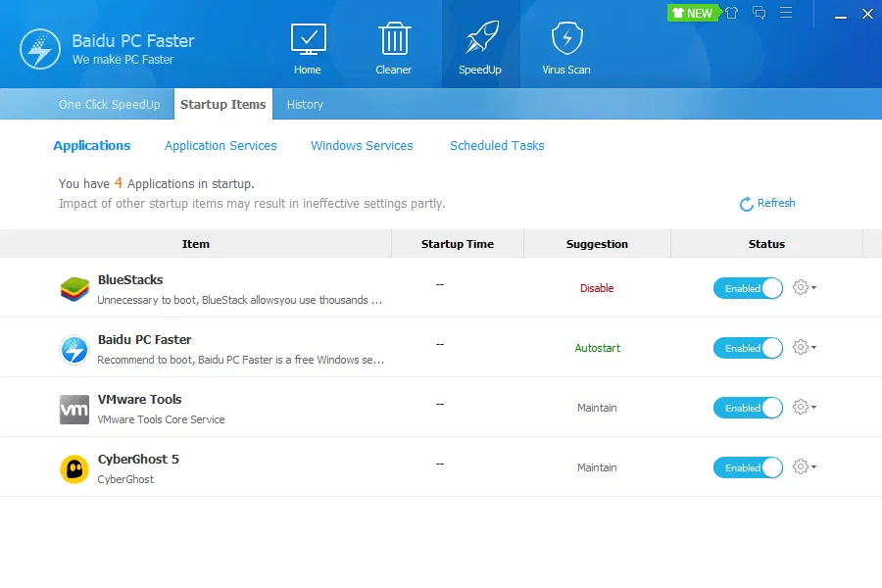Click the Status column header
Image resolution: width=882 pixels, height=588 pixels.
pos(766,244)
